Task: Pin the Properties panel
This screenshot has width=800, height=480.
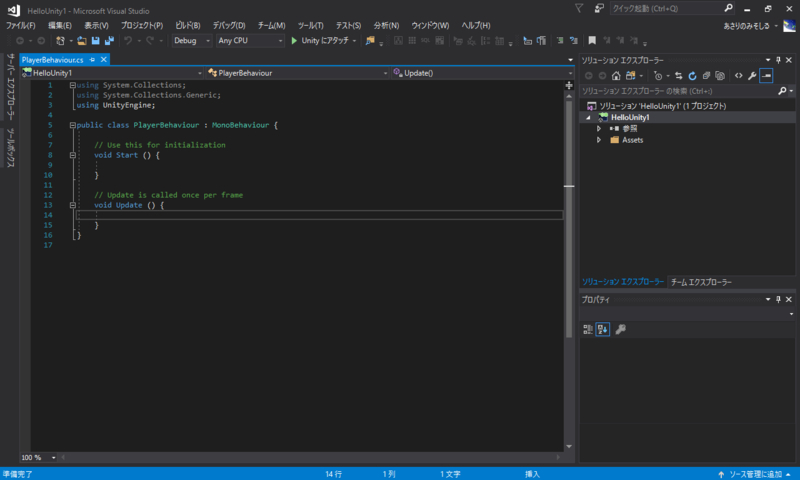Action: [x=778, y=299]
